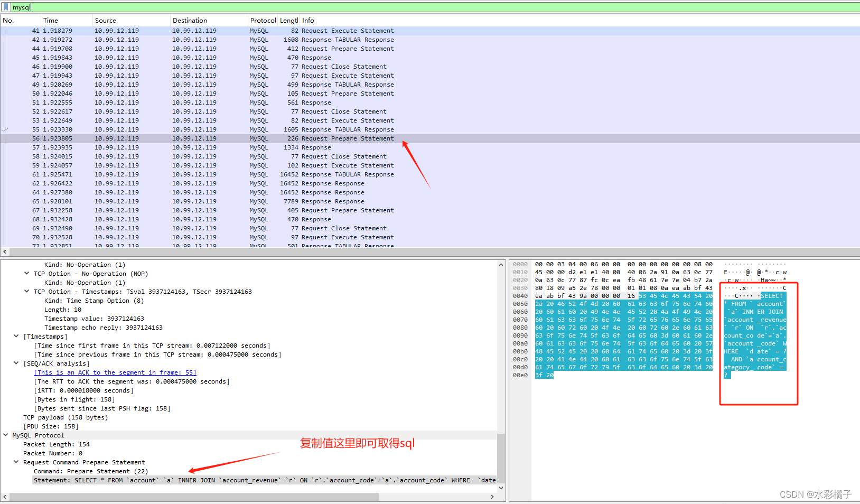The image size is (860, 504).
Task: Select packet 61 TABULAR Response row
Action: point(430,174)
